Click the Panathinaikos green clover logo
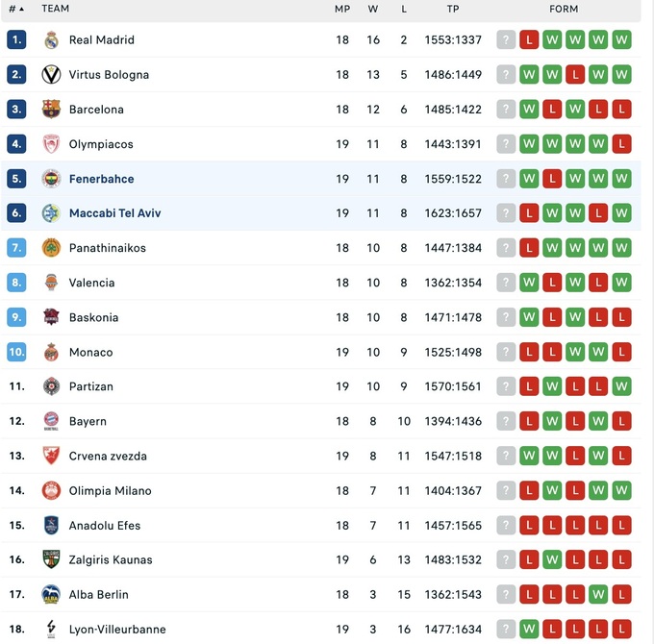The image size is (654, 644). (x=51, y=248)
